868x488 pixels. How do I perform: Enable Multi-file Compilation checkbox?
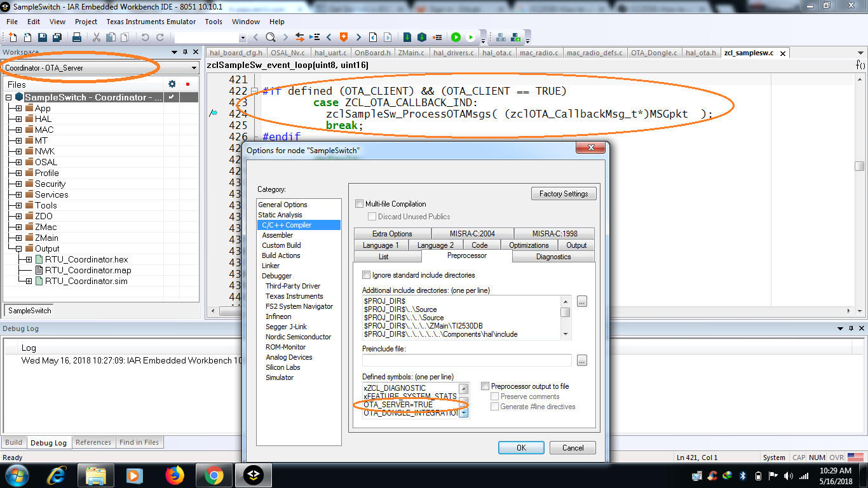tap(360, 204)
